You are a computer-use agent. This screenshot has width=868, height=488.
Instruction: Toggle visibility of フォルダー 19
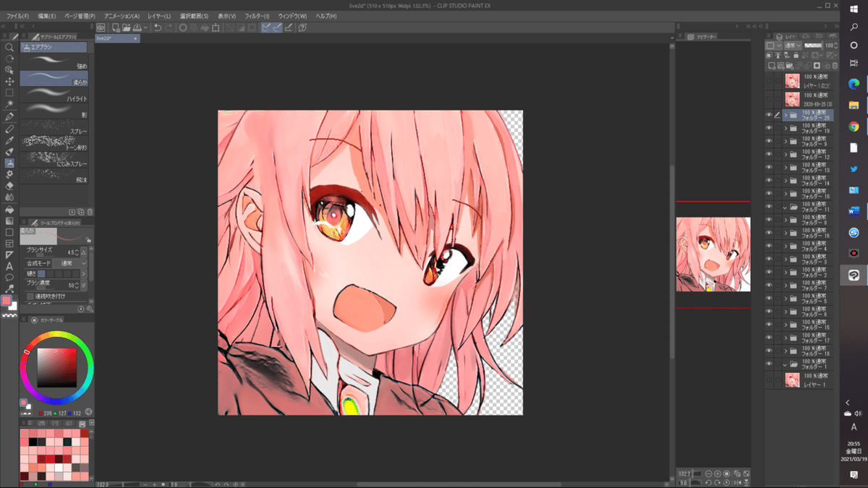768,128
